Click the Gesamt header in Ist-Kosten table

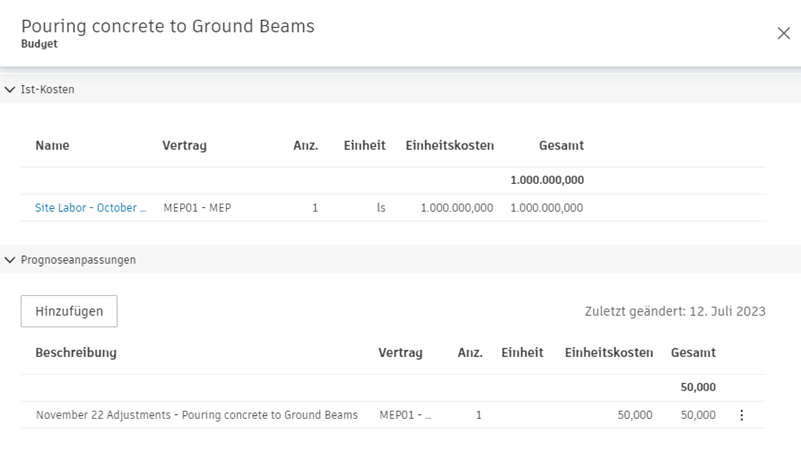click(x=561, y=146)
